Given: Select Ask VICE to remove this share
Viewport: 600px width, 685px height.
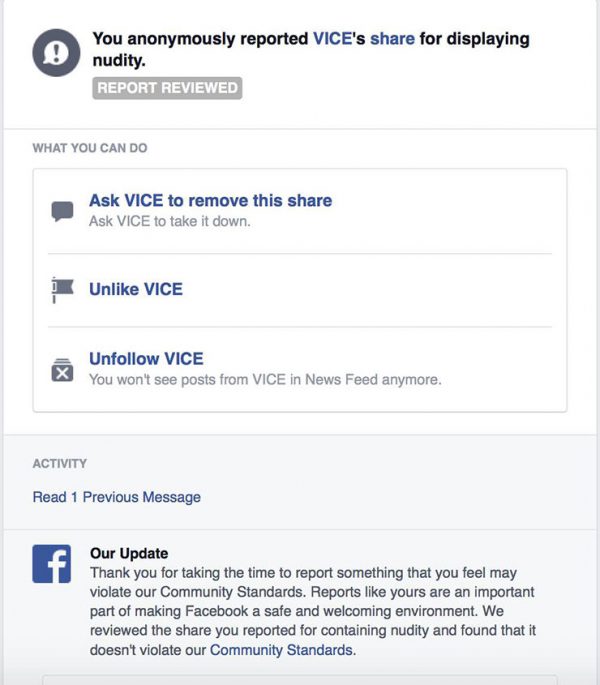Looking at the screenshot, I should coord(211,201).
